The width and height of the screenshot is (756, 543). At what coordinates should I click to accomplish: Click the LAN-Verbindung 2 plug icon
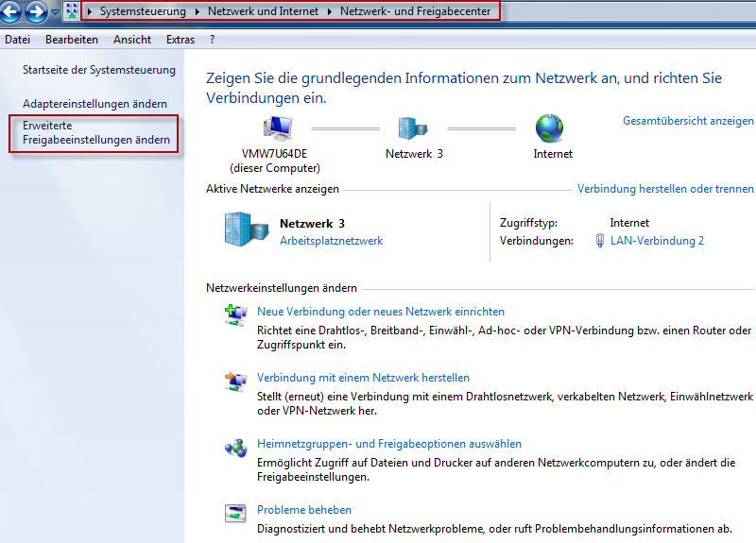coord(600,241)
